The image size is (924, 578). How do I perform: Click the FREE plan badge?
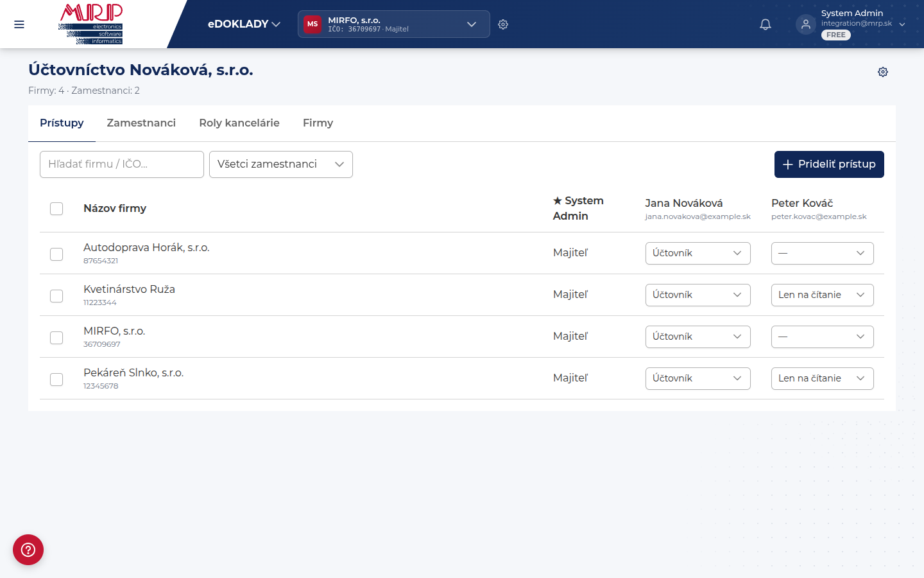click(x=836, y=35)
